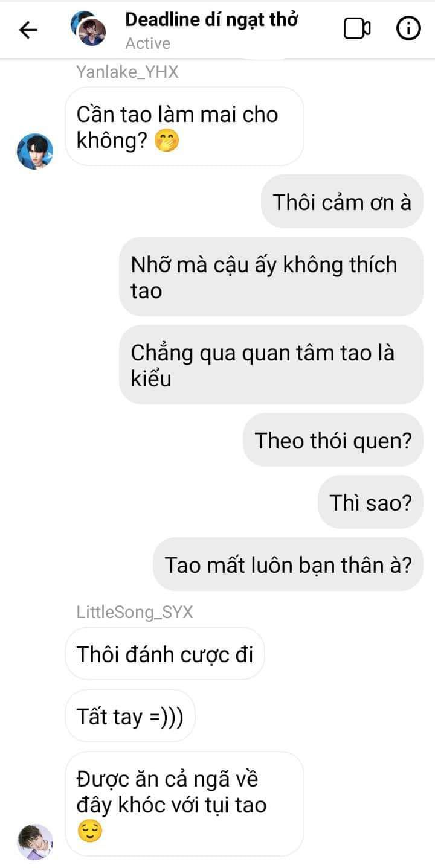Tap the Active status text under the title

(148, 43)
